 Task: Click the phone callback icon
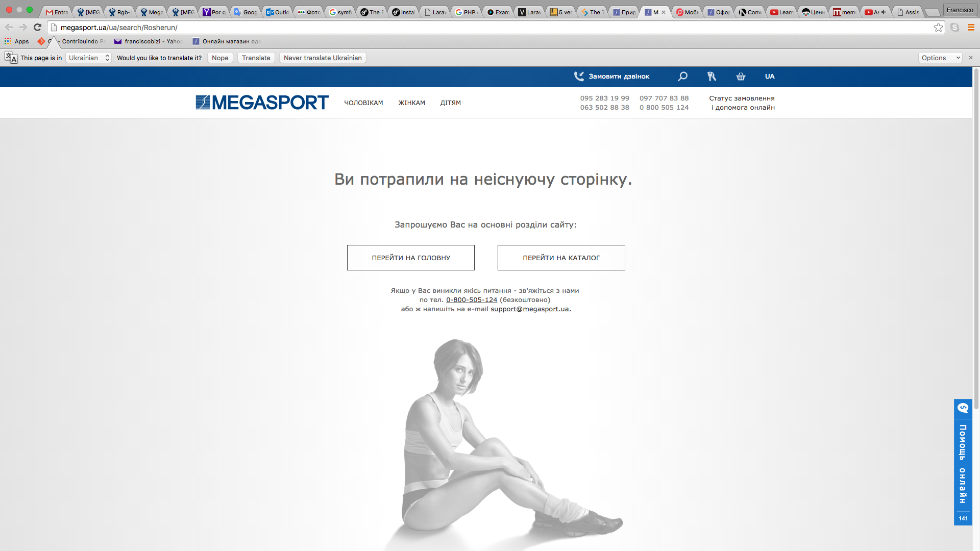[x=579, y=77]
